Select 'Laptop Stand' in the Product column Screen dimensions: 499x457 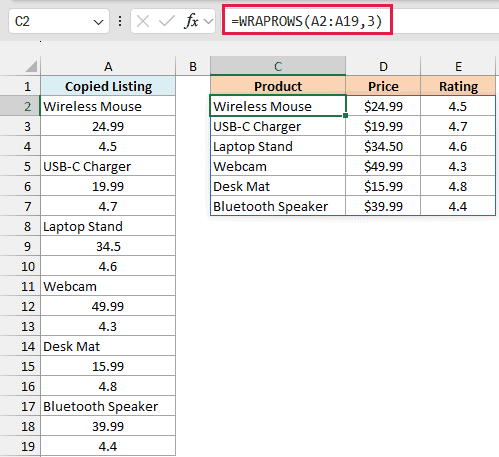(278, 146)
